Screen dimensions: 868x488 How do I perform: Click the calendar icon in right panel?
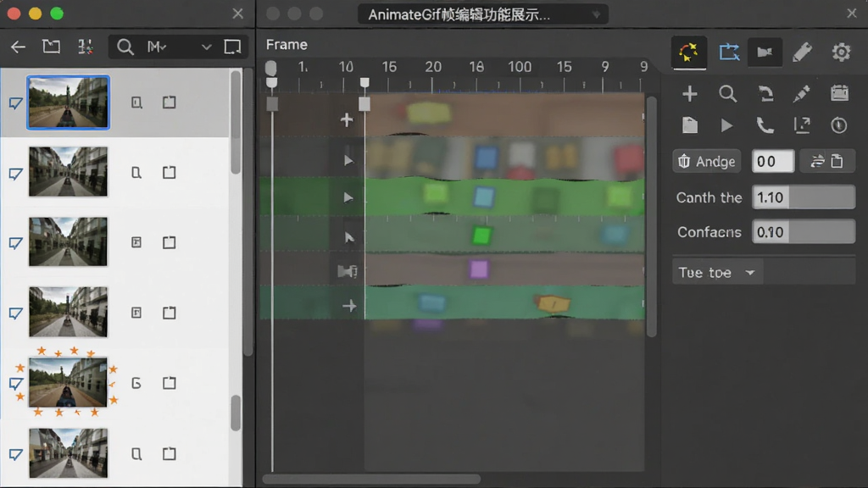(840, 93)
